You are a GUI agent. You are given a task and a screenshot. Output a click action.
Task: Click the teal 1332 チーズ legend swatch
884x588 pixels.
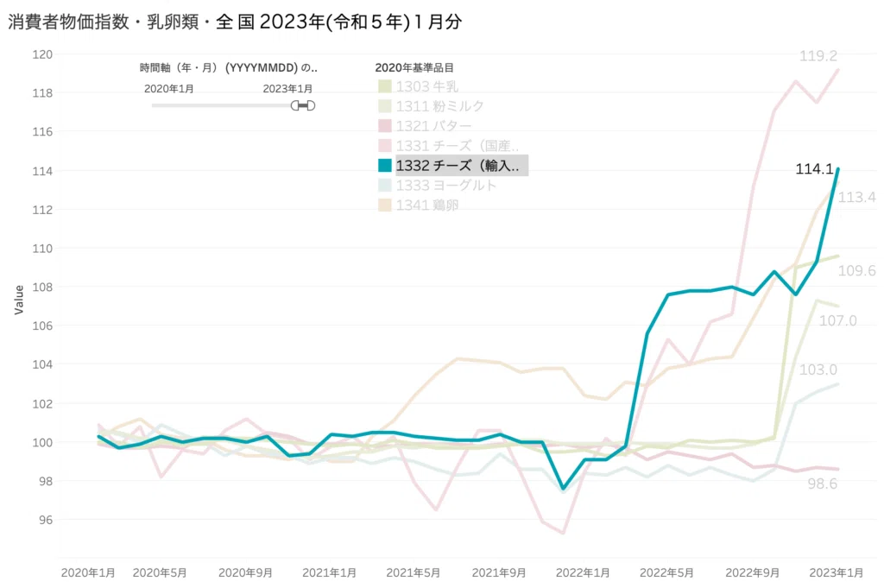385,165
